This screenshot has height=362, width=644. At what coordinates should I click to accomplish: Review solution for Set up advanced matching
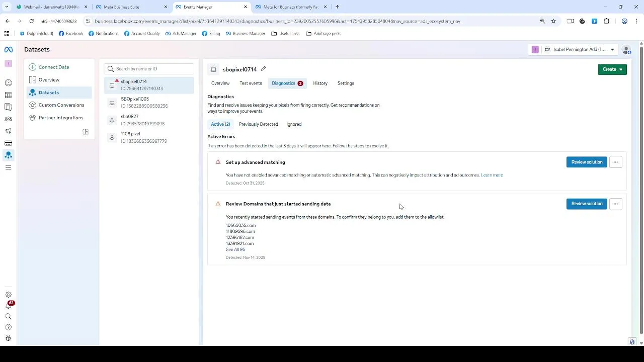[587, 162]
